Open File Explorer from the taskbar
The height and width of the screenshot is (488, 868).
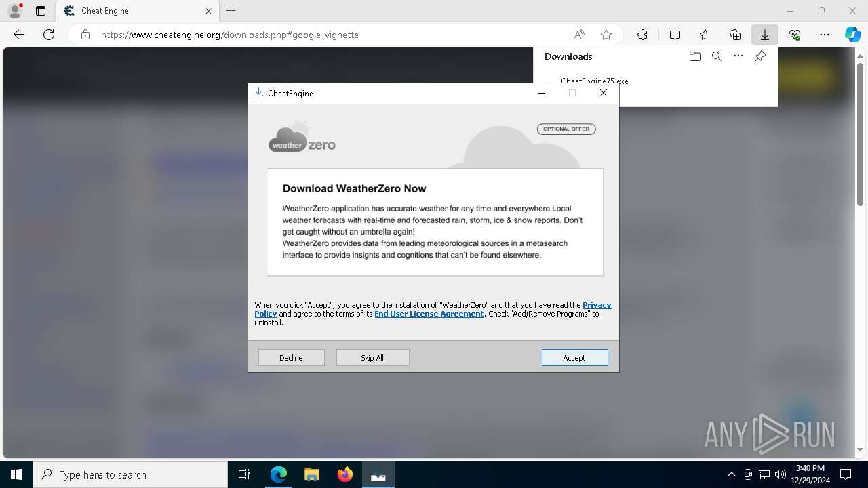(x=312, y=474)
